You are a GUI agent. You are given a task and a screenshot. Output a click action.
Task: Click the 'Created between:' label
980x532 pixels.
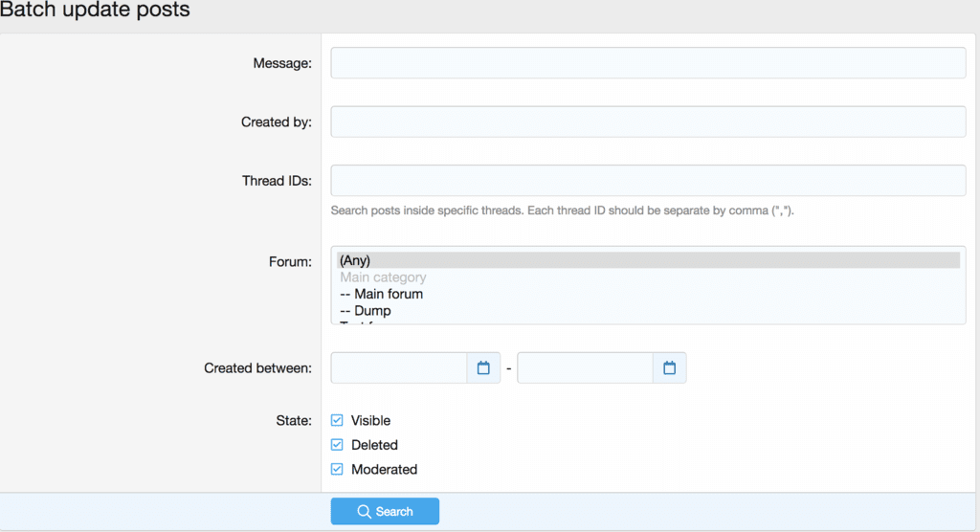coord(257,368)
